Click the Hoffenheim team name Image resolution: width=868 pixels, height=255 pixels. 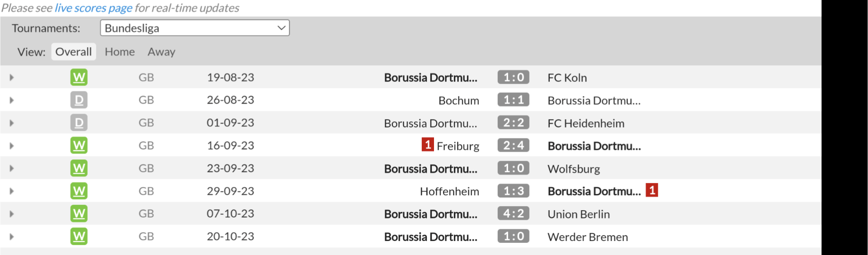(449, 192)
